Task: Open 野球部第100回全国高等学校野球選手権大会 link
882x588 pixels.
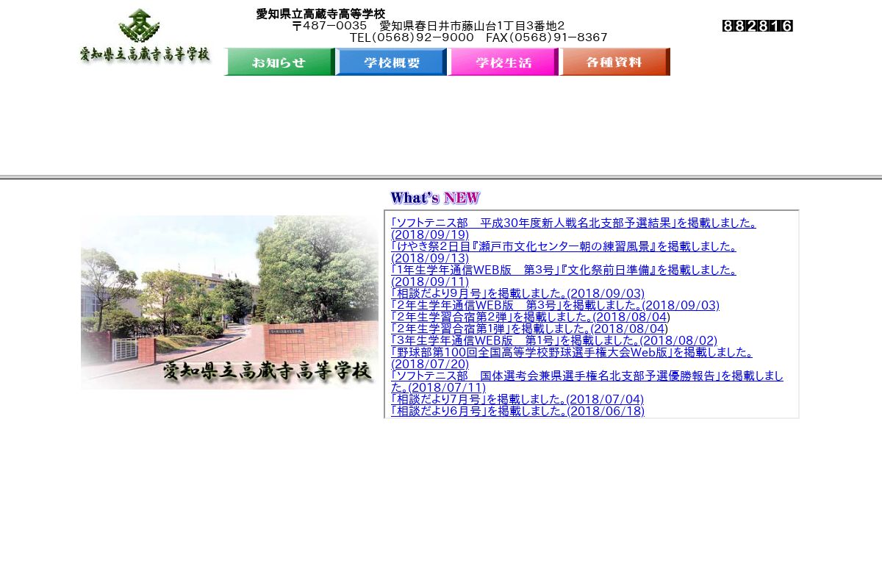Action: click(x=572, y=358)
